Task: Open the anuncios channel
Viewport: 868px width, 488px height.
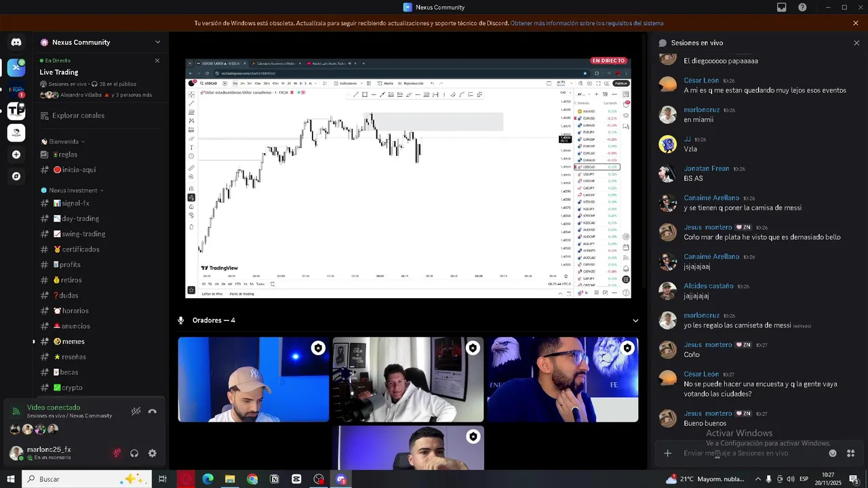Action: click(102, 326)
